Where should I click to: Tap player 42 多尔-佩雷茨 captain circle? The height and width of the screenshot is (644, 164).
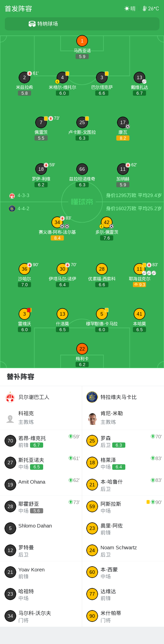pyautogui.click(x=107, y=222)
